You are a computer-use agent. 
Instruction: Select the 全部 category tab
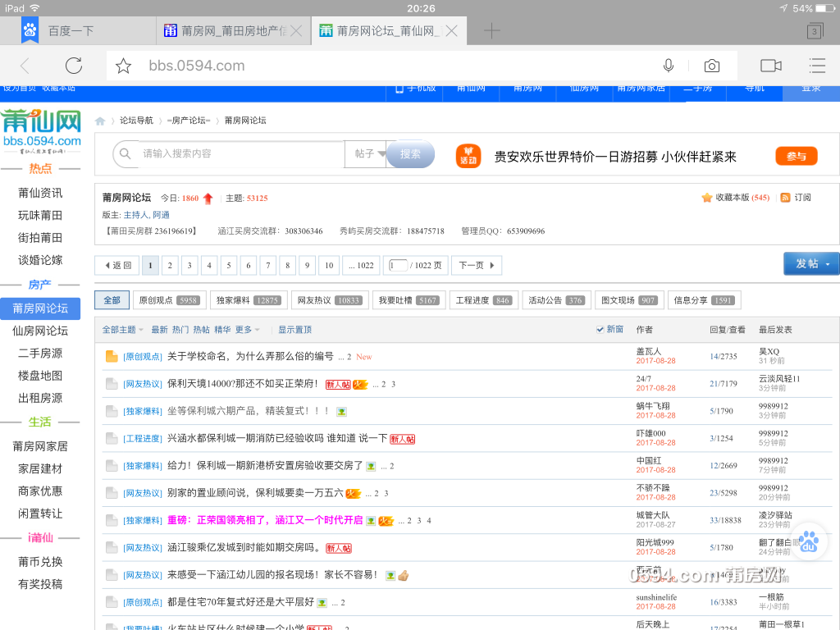pos(112,300)
